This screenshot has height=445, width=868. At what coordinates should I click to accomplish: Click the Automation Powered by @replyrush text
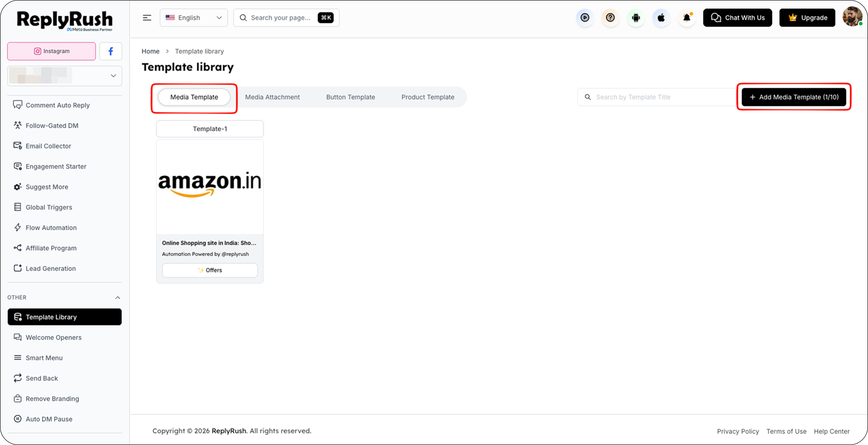coord(206,254)
